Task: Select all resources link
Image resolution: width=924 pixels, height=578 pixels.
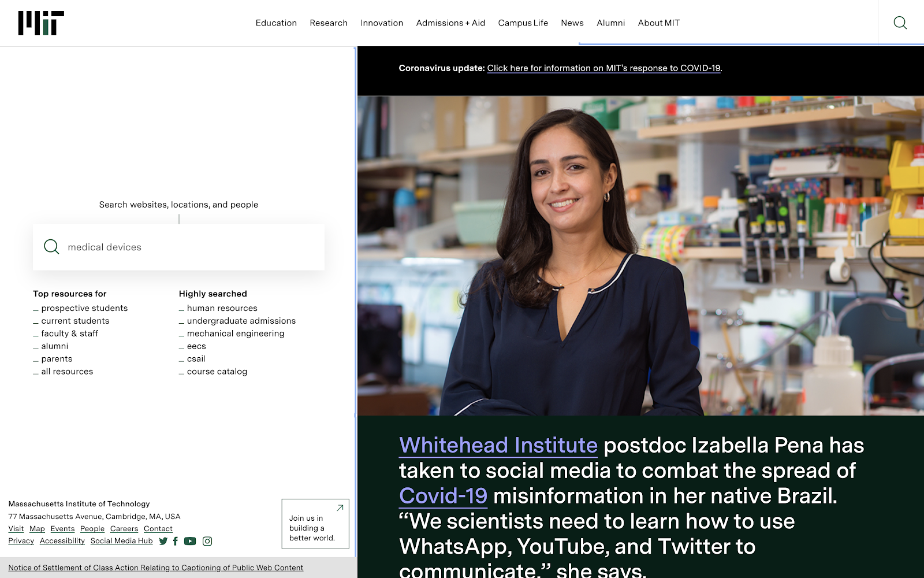Action: (67, 372)
